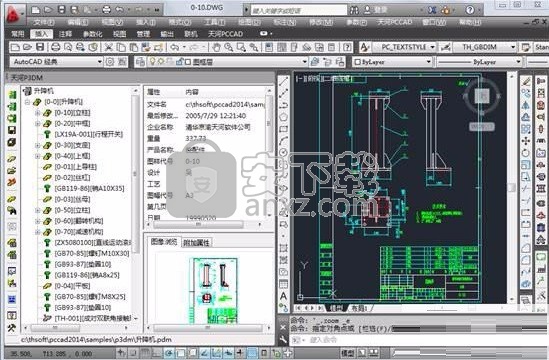Click the Open file icon in standard toolbar
549x360 pixels.
[x=27, y=47]
